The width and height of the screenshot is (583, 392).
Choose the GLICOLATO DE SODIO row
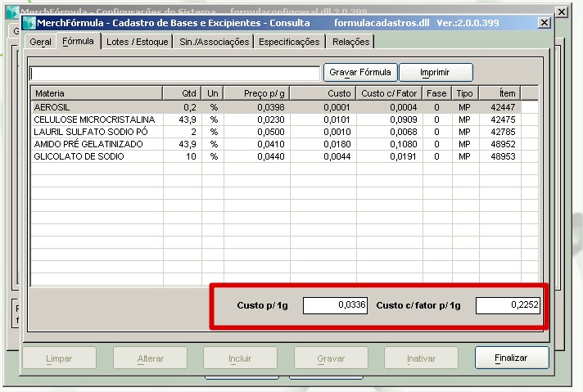(x=96, y=156)
